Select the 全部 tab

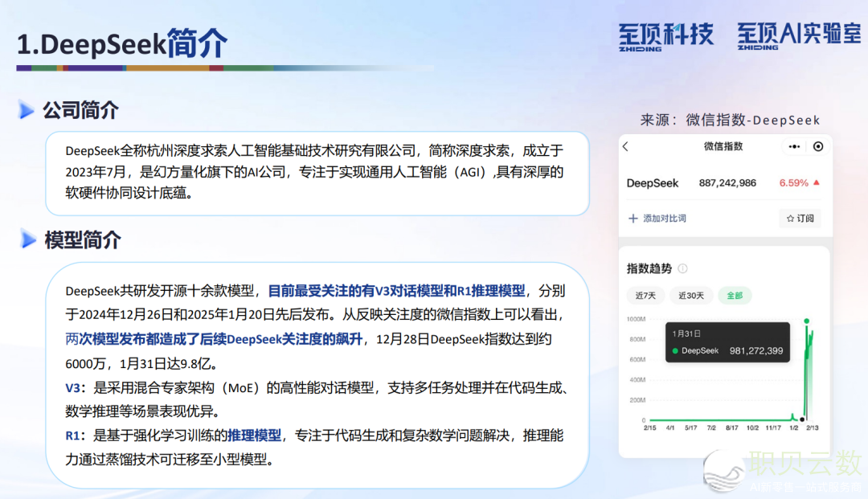(735, 296)
